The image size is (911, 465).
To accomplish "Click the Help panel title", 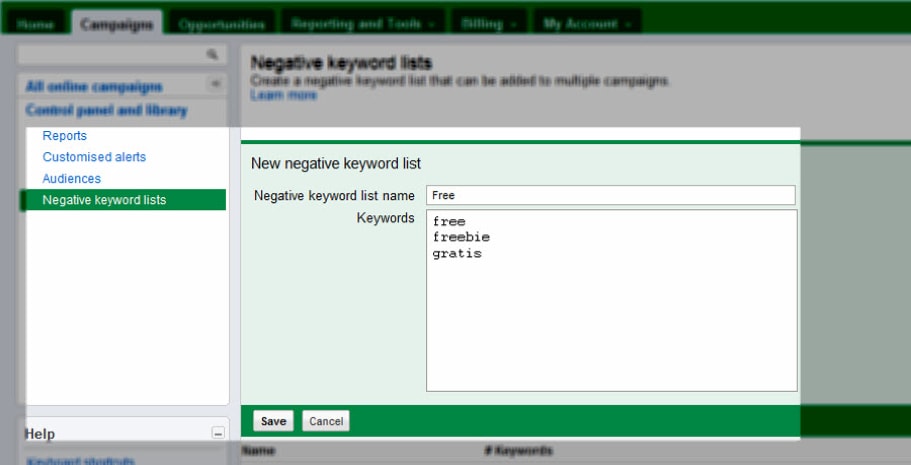I will [x=40, y=434].
